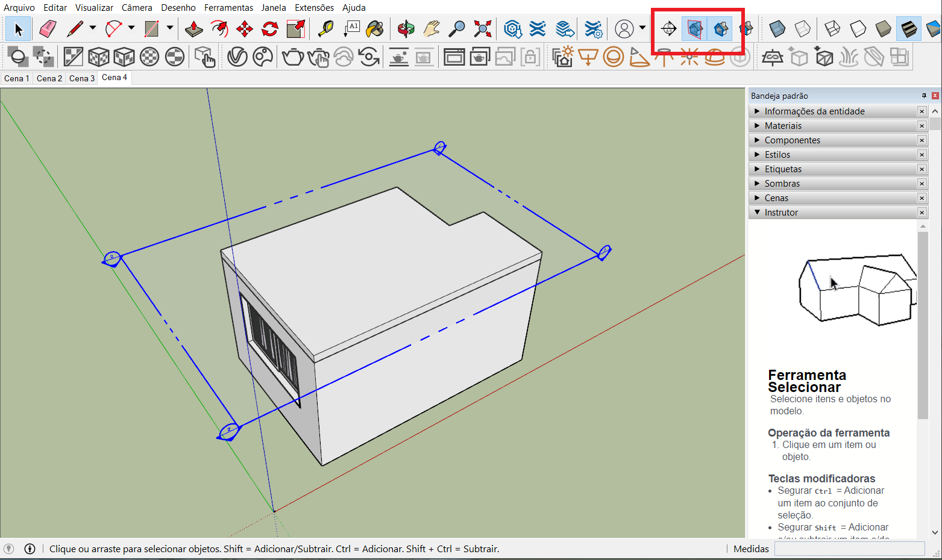Activate the Pencil line tool

tap(75, 29)
